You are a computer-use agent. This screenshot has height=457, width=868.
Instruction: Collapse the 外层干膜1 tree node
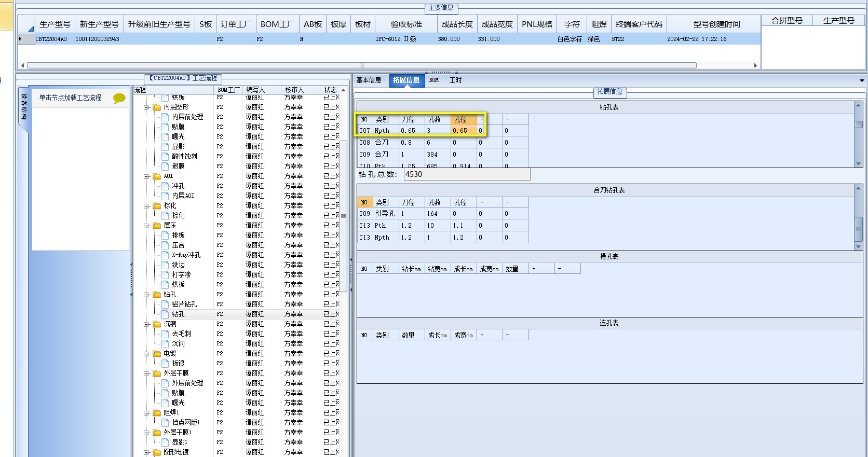click(147, 433)
